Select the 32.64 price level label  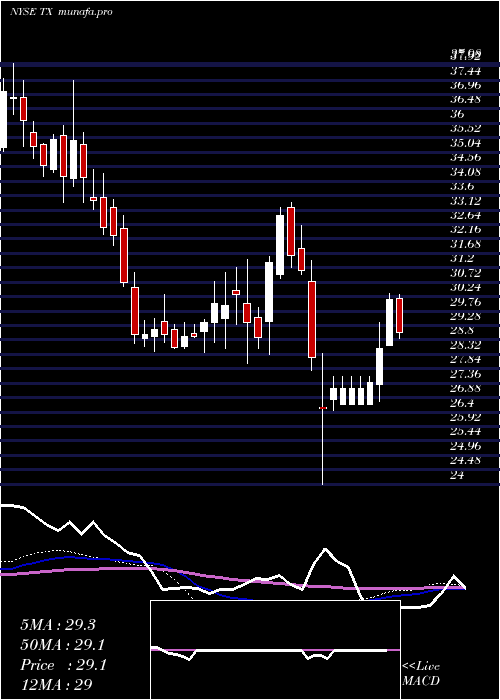point(465,215)
